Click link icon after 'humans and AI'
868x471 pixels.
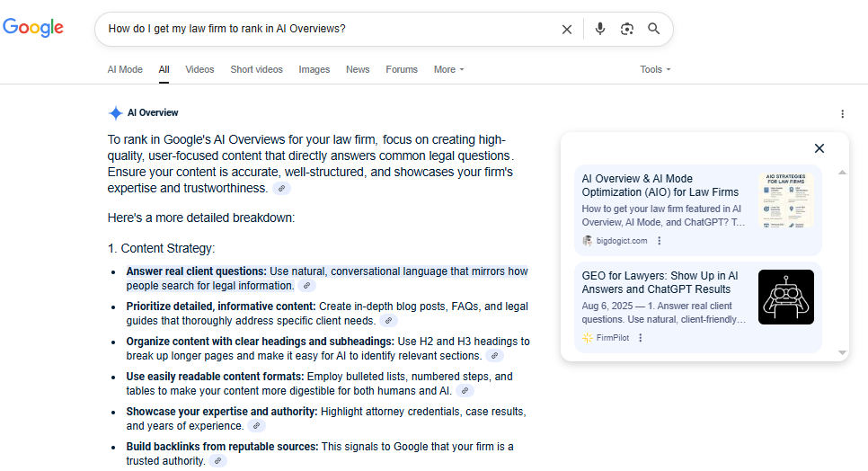[x=465, y=391]
